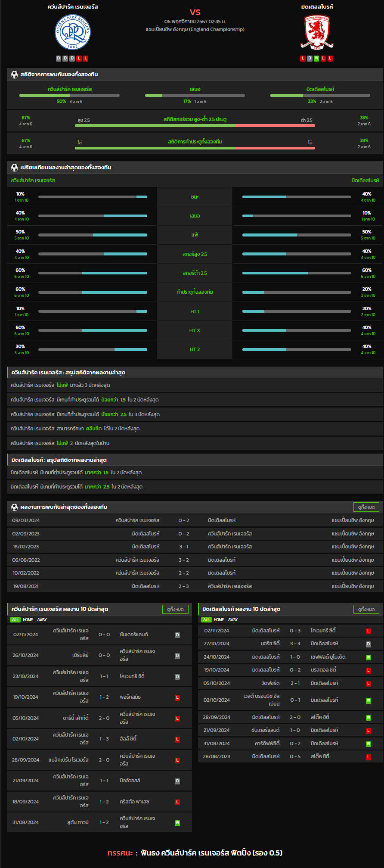Select the AWAY filter under QPR last 10 matches
Screen dimensions: 384x868
[42, 620]
